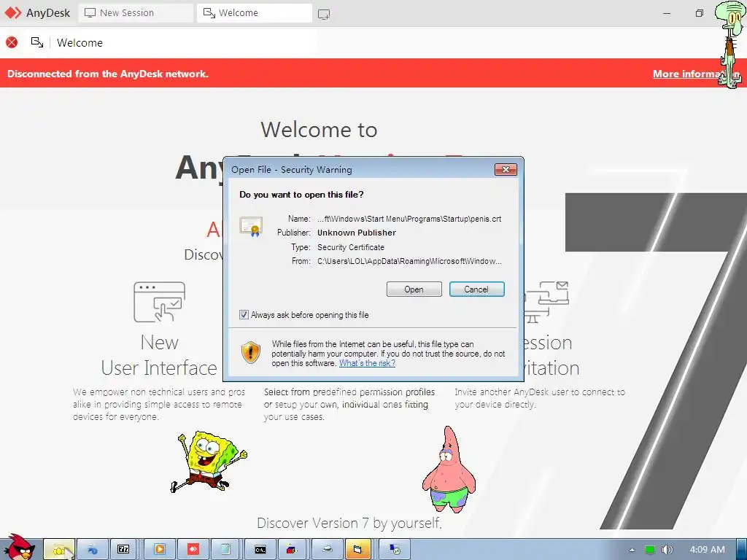Click the Unknown Publisher text
This screenshot has width=747, height=560.
click(x=356, y=233)
